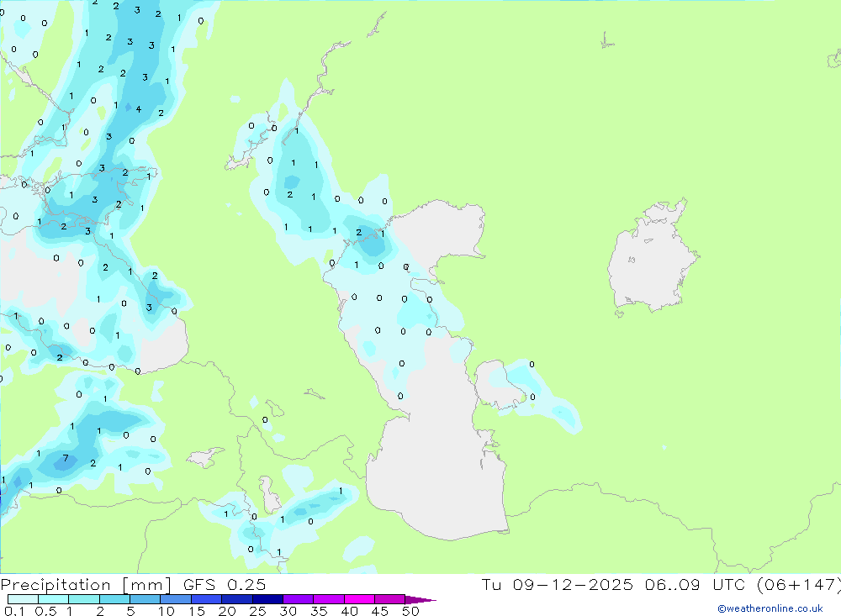Click the '20' legend scale label

pyautogui.click(x=227, y=611)
